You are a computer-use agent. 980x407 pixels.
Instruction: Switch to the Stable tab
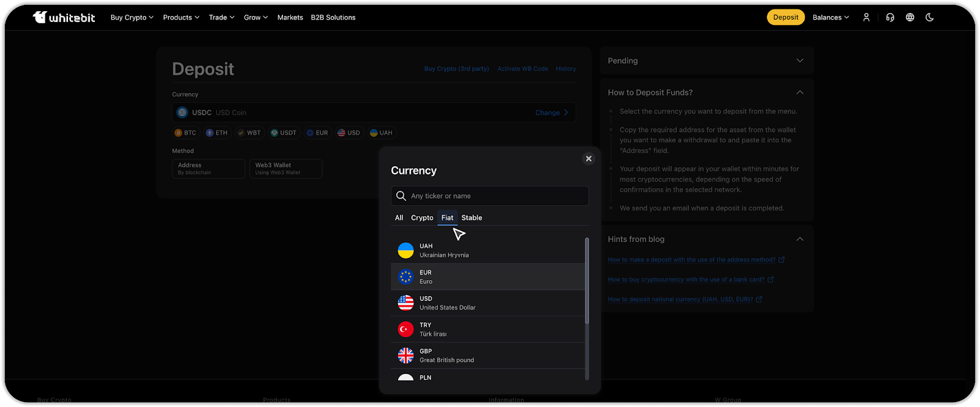tap(472, 218)
